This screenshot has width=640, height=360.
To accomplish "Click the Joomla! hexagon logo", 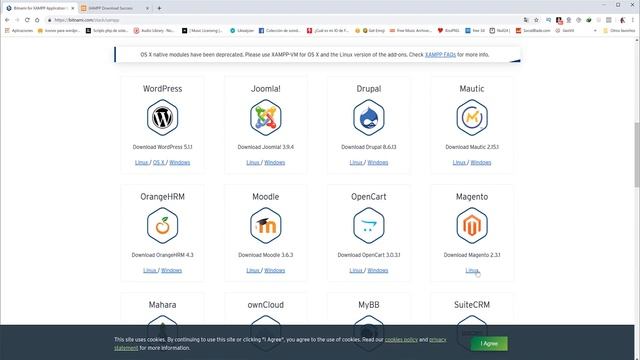I will [266, 118].
